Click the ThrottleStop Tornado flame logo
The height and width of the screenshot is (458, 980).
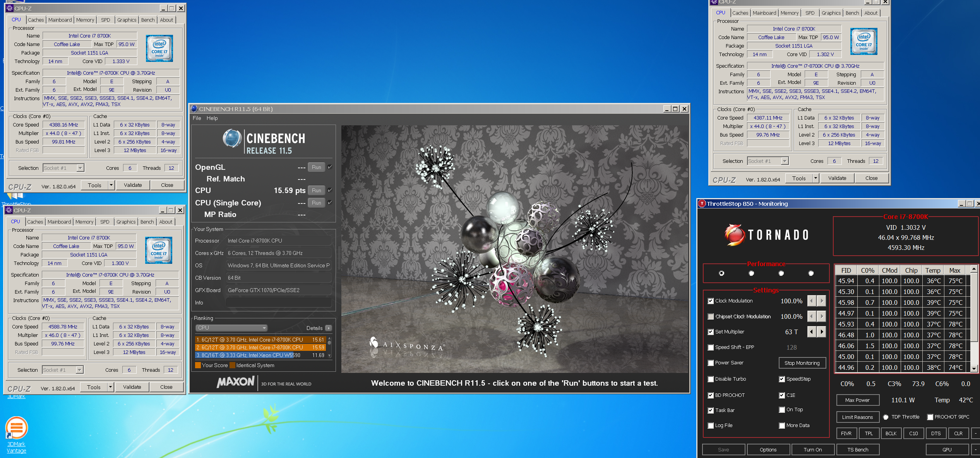click(735, 235)
